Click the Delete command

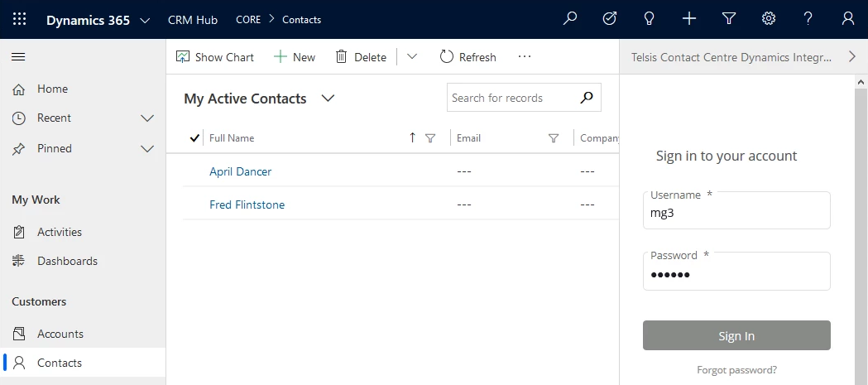(x=361, y=57)
